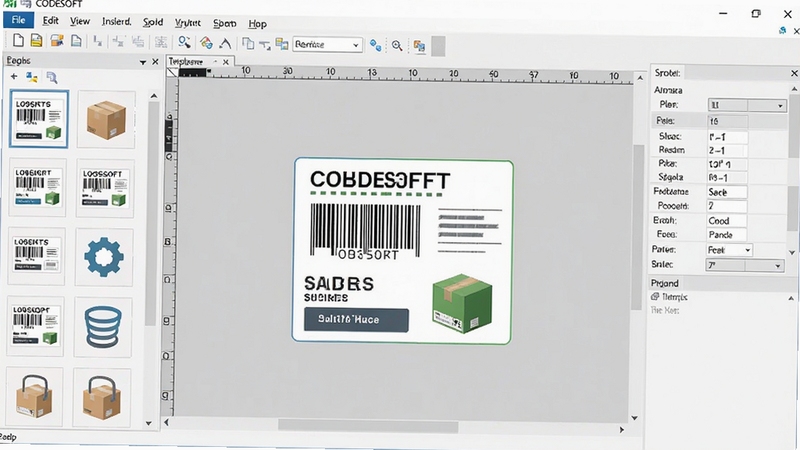Add new item with the plus icon
This screenshot has width=800, height=450.
coord(14,77)
